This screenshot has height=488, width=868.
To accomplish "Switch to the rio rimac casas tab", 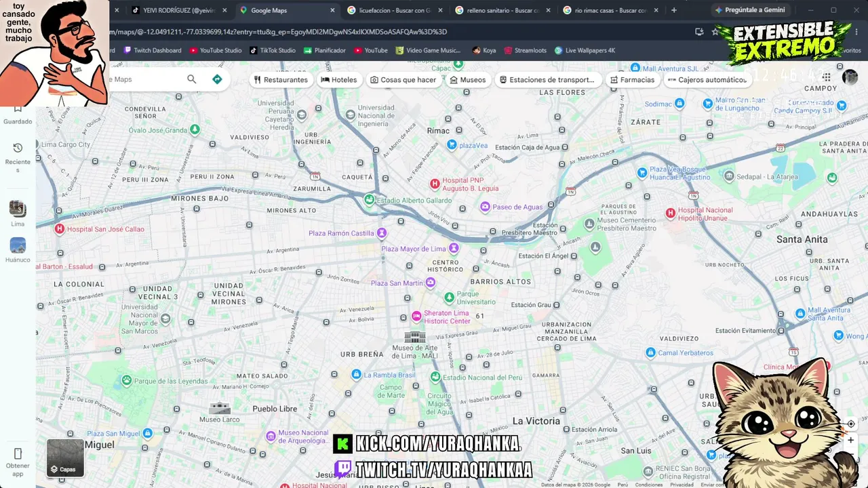I will point(611,10).
